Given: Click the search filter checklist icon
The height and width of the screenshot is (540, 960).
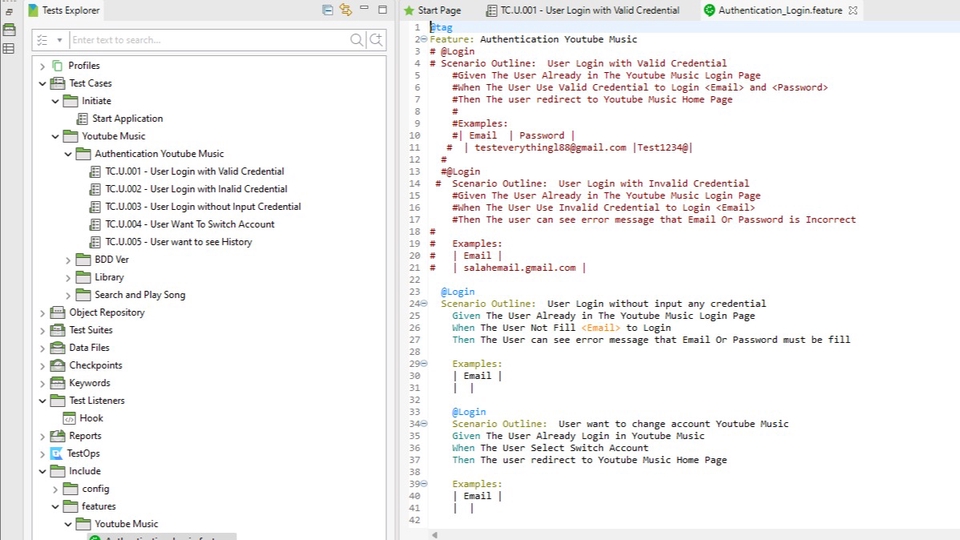Looking at the screenshot, I should (x=42, y=40).
